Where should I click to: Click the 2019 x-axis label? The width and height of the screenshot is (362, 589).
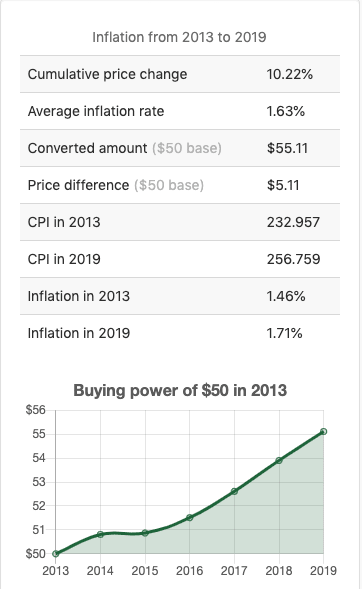[323, 571]
